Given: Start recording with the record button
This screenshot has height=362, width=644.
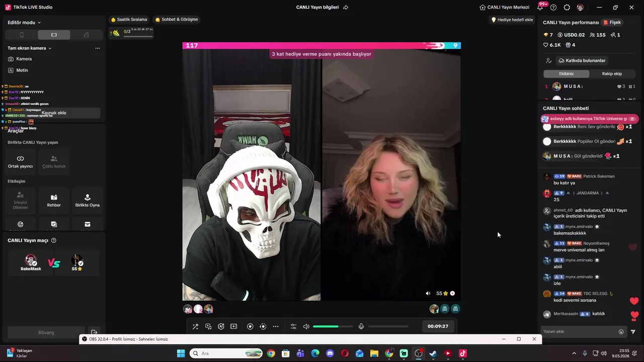Looking at the screenshot, I should coord(250,326).
